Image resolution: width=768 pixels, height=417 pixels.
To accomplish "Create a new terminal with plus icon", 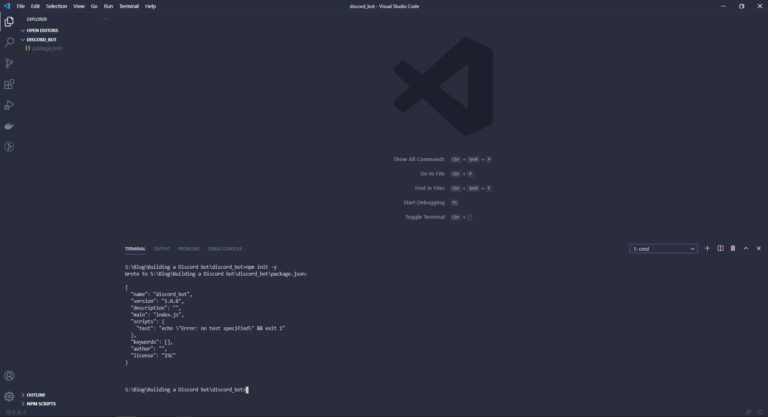I will [707, 248].
